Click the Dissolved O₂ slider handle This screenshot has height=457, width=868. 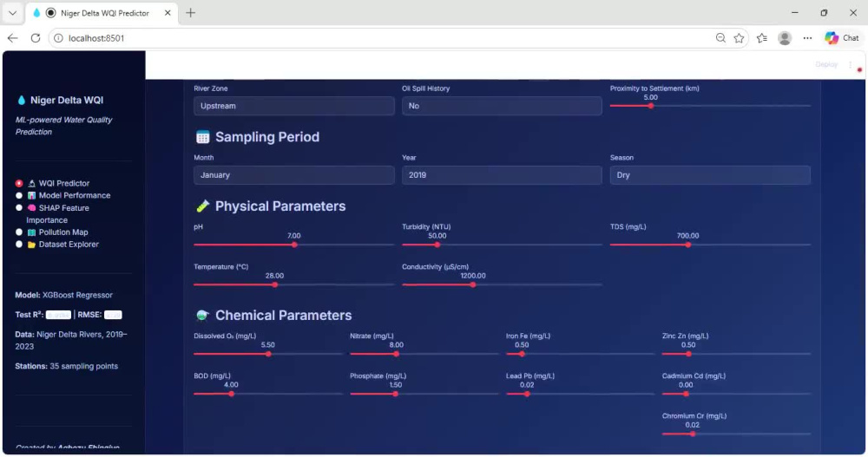[268, 354]
